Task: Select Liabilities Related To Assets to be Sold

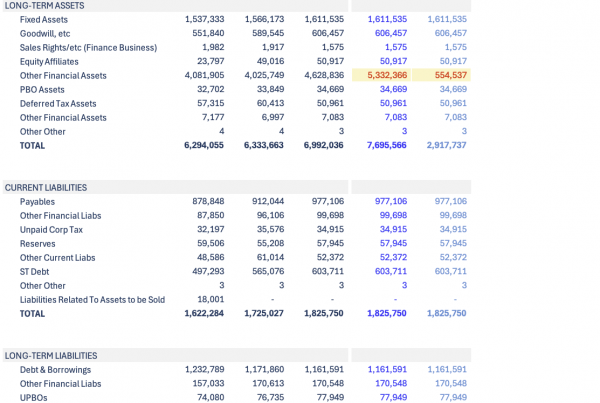Action: 92,299
